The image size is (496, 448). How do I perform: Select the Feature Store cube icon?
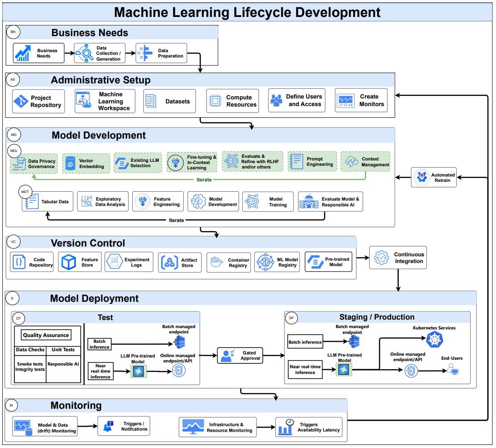point(69,262)
